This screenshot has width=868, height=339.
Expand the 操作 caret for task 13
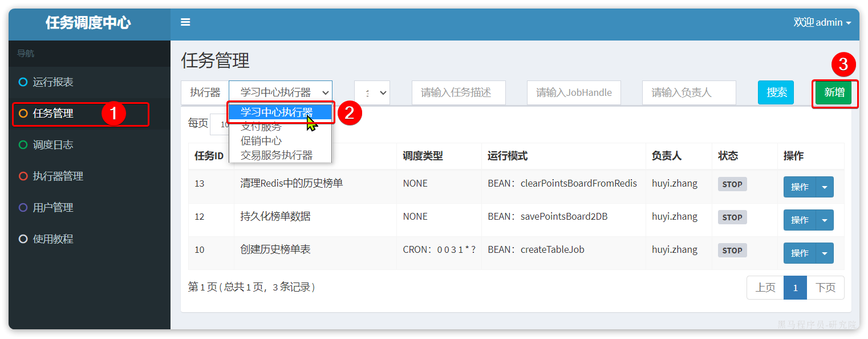[x=825, y=187]
